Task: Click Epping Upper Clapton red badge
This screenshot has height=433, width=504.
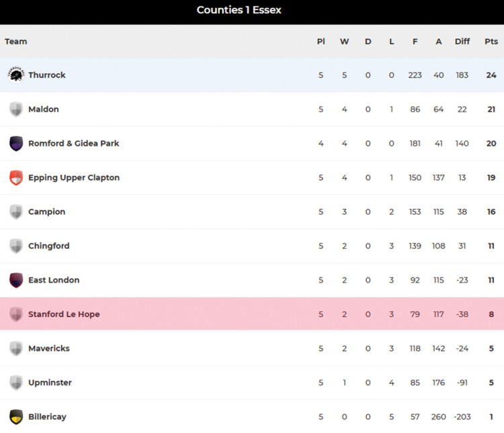Action: [16, 178]
